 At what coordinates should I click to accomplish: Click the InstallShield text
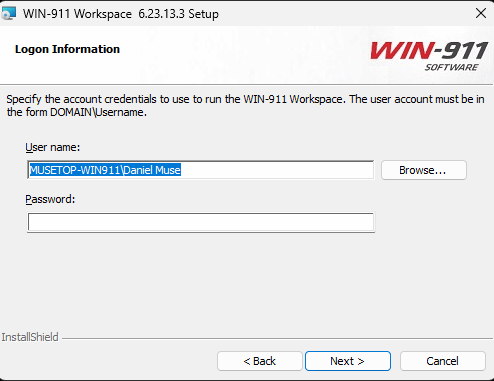click(x=30, y=337)
